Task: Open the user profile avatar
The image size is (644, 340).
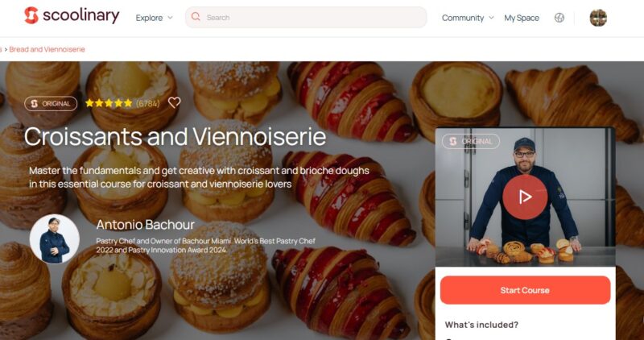Action: coord(598,18)
